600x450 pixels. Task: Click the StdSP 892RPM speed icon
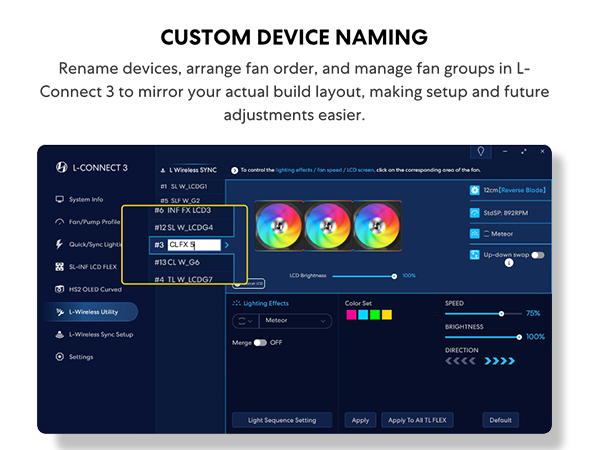[474, 213]
